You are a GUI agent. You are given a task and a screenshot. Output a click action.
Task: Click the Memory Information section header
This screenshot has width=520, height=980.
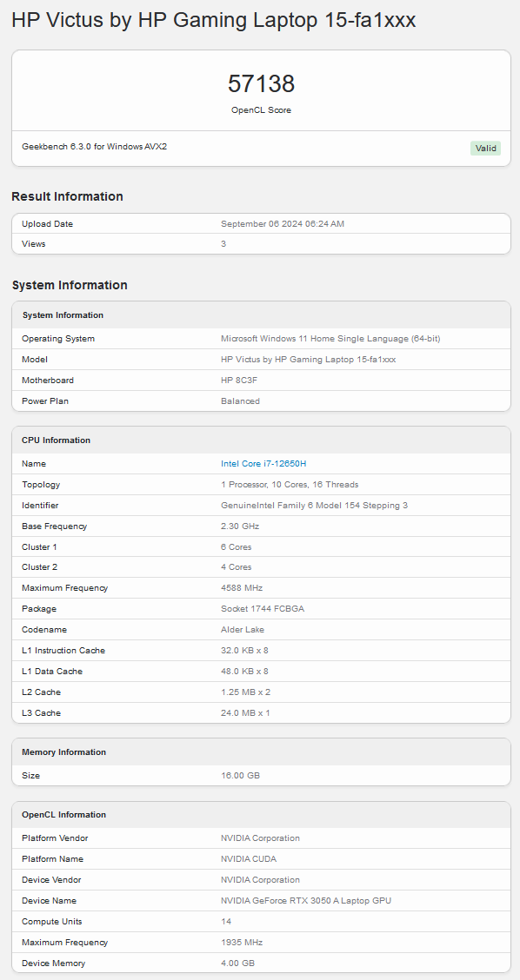(63, 752)
